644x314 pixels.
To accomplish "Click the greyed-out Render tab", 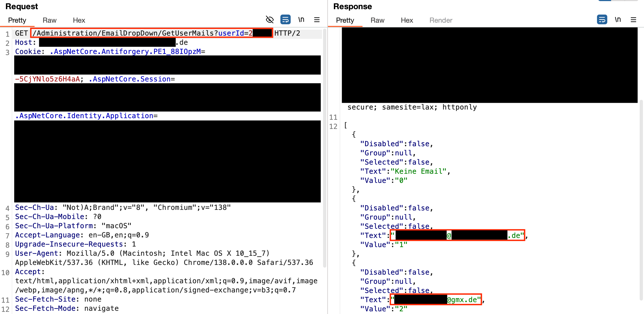I will (440, 20).
